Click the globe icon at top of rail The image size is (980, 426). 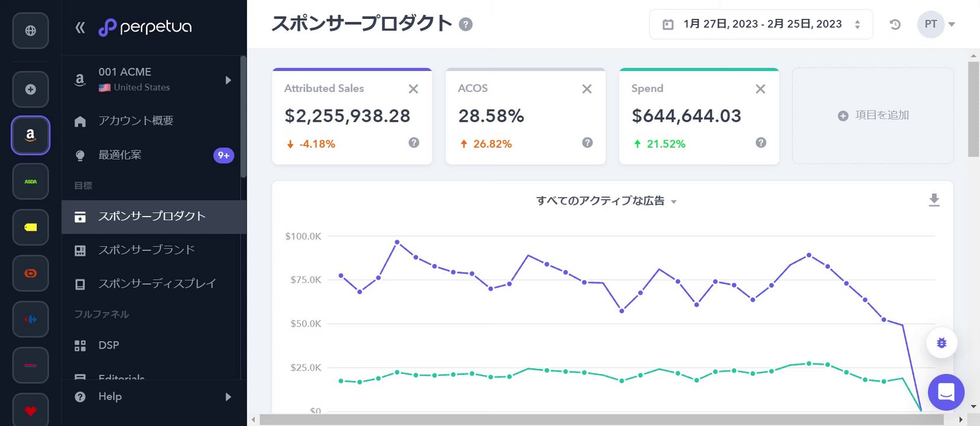30,30
